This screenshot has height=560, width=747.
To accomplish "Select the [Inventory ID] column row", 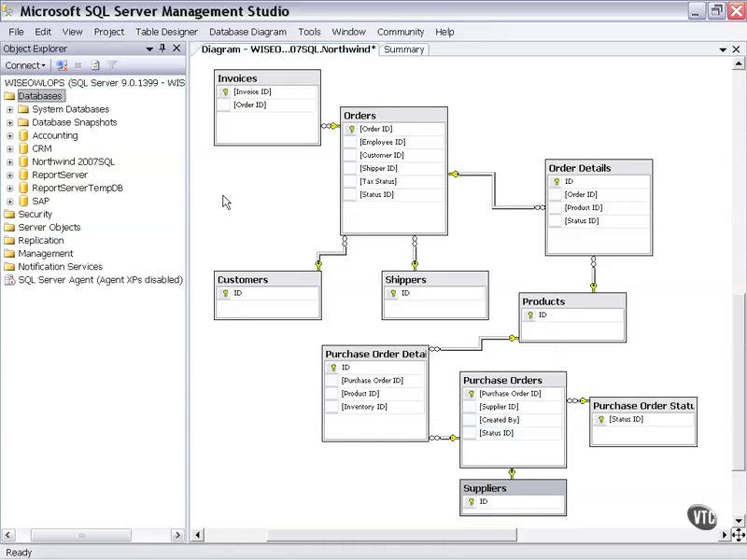I will [x=375, y=407].
